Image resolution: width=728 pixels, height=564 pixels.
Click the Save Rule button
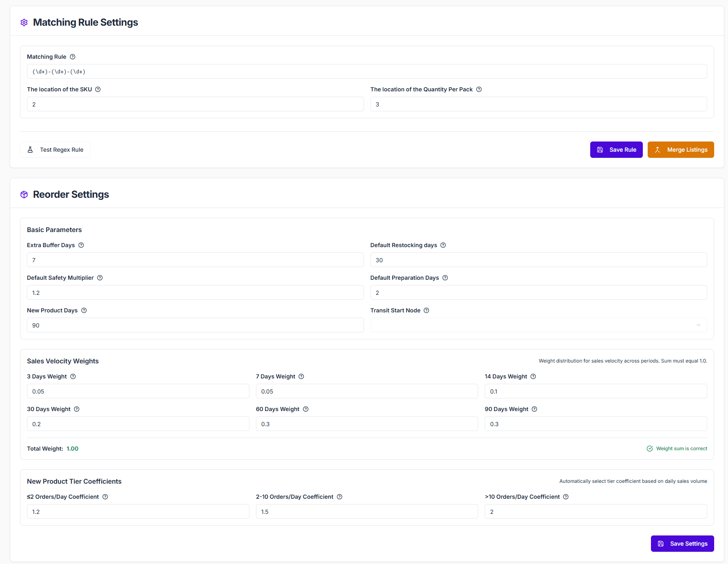(616, 150)
